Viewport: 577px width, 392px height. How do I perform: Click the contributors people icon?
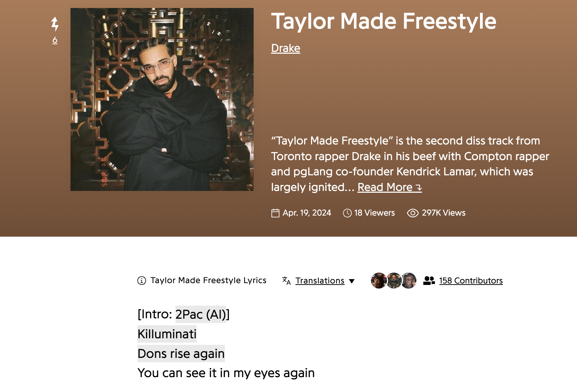429,281
